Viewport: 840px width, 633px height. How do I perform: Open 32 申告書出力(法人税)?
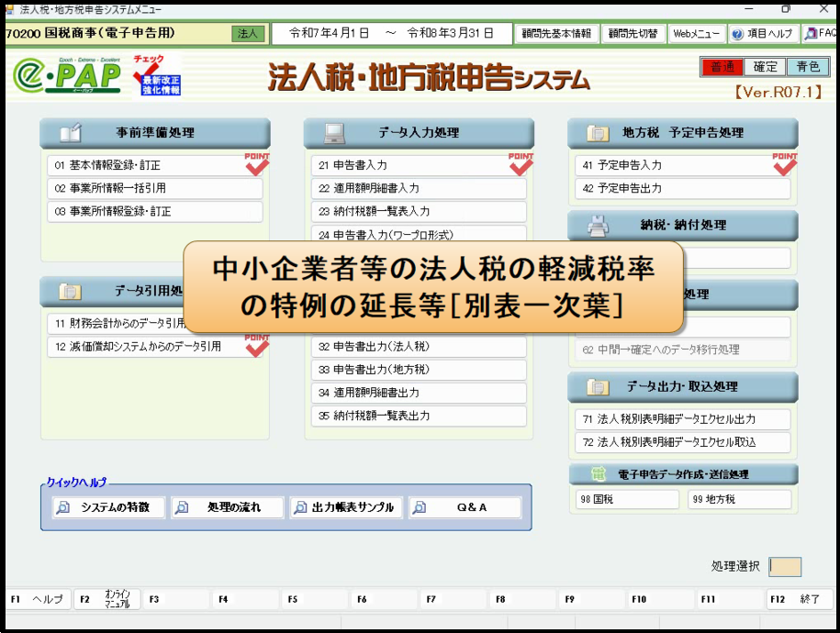(419, 347)
